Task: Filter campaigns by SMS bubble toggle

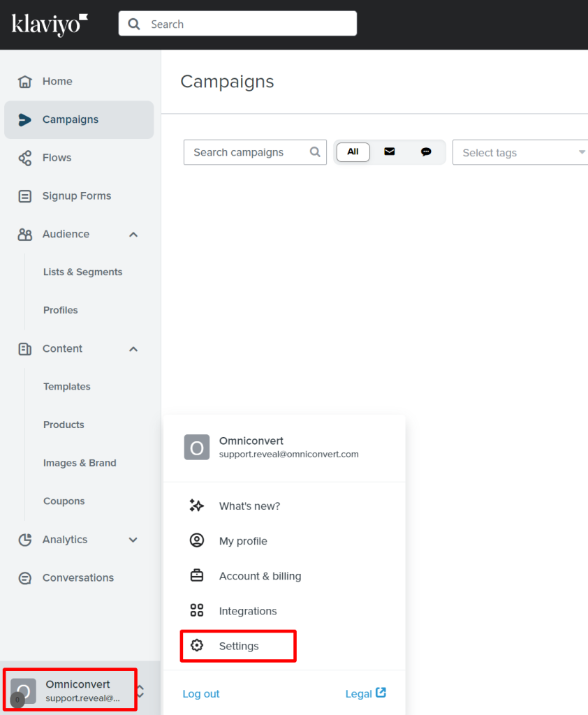Action: [426, 152]
